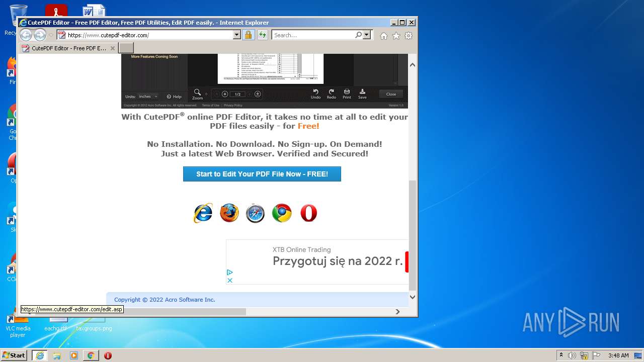
Task: Click the Internet Explorer taskbar button
Action: [40, 355]
